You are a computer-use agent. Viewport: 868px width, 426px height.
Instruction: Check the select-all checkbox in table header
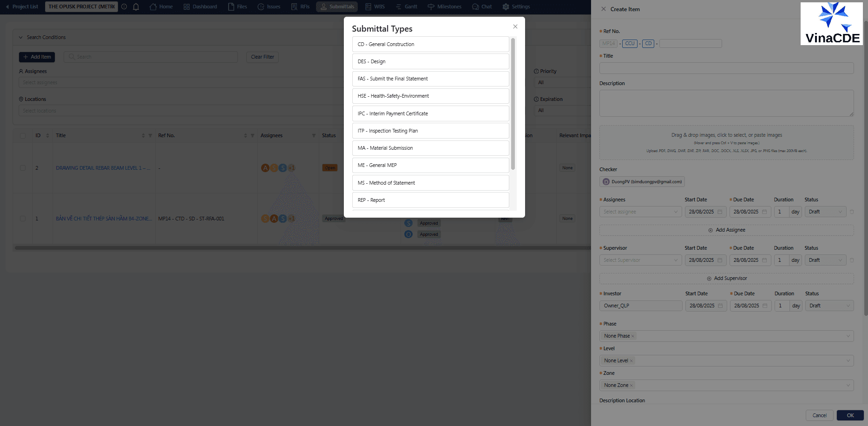pos(23,136)
